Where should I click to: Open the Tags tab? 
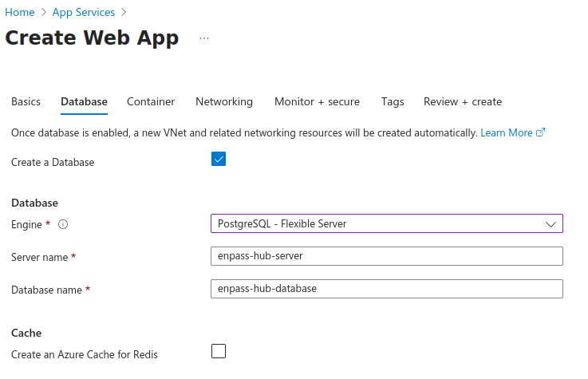click(393, 101)
